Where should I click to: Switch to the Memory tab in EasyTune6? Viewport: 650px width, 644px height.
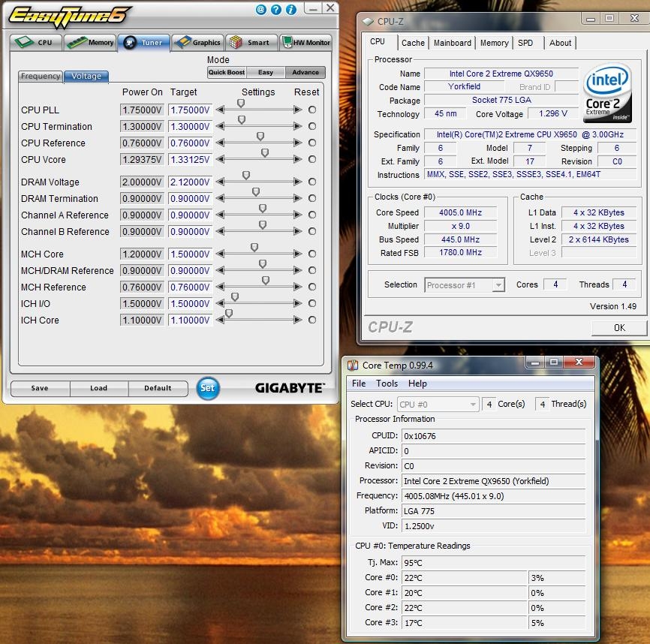(x=90, y=43)
